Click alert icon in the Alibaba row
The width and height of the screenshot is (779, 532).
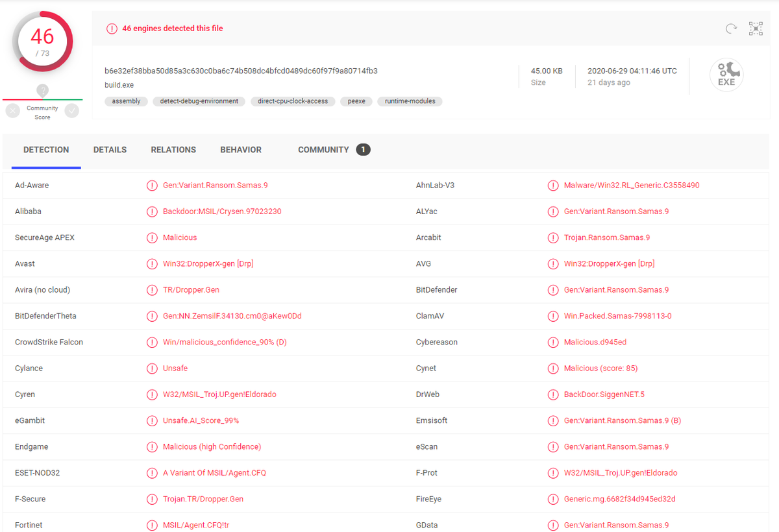click(x=152, y=212)
